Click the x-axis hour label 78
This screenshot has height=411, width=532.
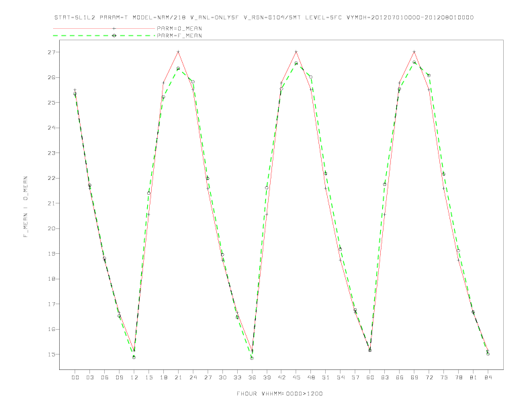458,377
